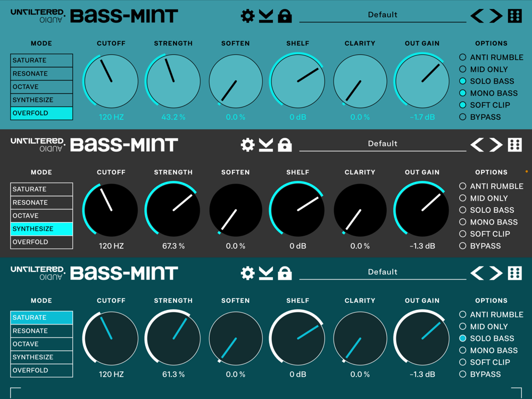Viewport: 532px width, 399px height.
Task: Enable Anti Rumble in dark gray panel
Action: point(462,186)
